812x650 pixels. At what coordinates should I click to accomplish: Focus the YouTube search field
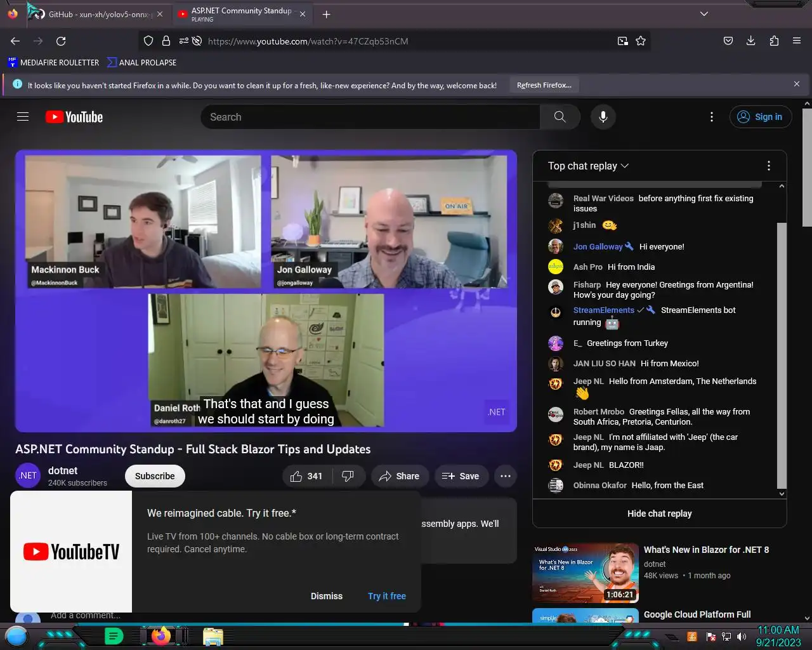(370, 117)
